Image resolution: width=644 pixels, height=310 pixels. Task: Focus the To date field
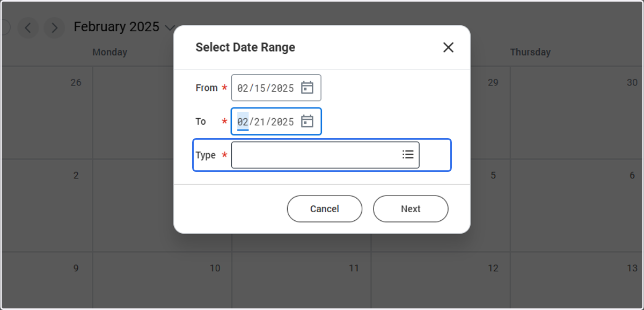coord(276,121)
